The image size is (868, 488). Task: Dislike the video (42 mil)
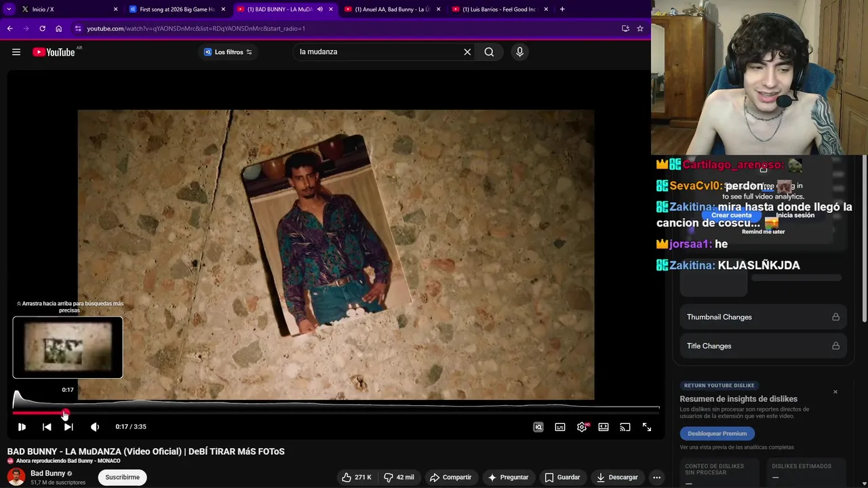coord(398,477)
